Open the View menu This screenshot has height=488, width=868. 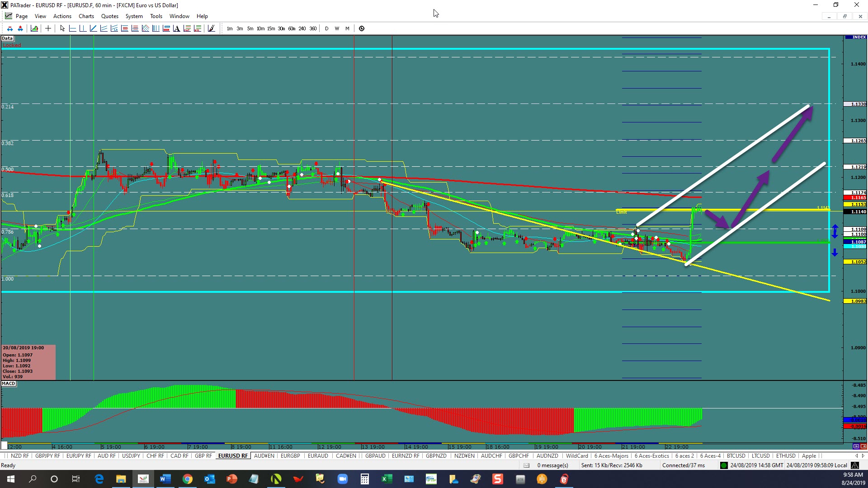coord(40,16)
